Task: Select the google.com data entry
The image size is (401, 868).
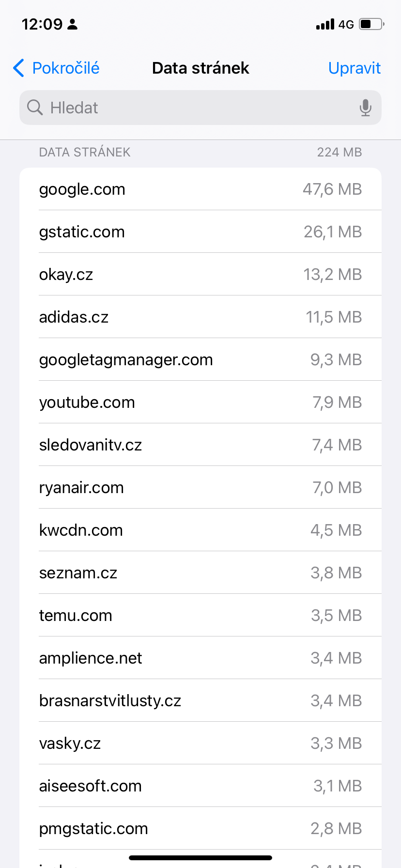Action: (200, 189)
